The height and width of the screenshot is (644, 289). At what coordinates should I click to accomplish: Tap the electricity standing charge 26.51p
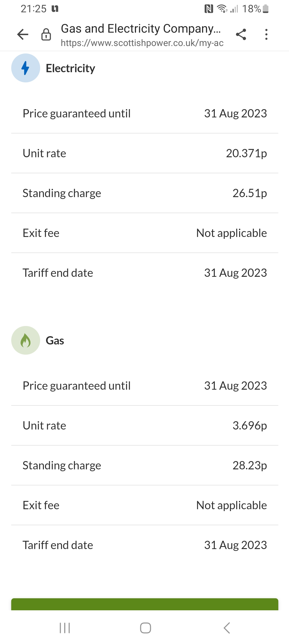pyautogui.click(x=249, y=193)
